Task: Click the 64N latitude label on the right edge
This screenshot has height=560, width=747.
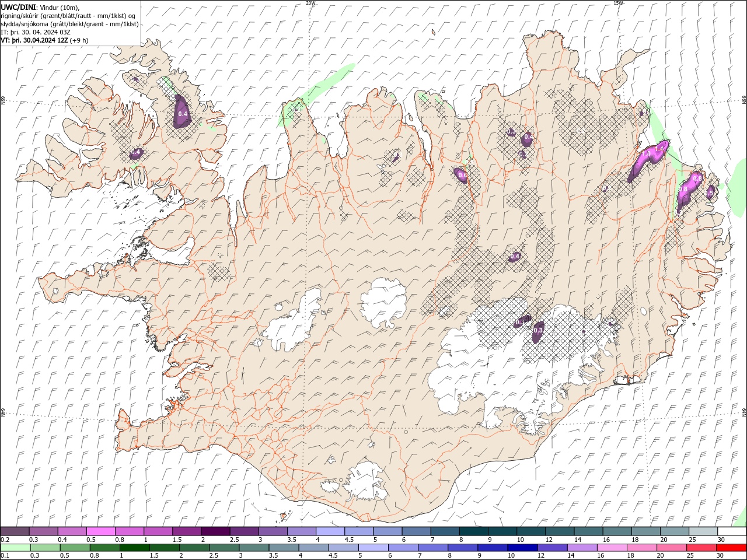Action: point(744,412)
